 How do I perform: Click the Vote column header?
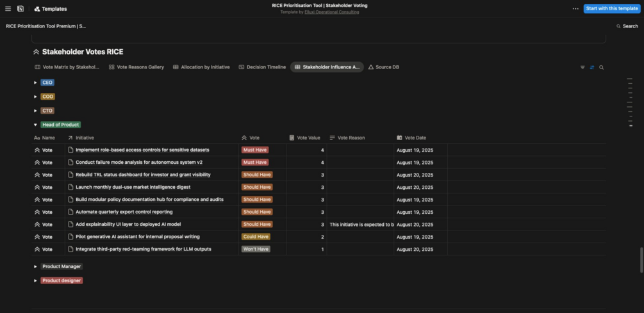click(x=263, y=138)
